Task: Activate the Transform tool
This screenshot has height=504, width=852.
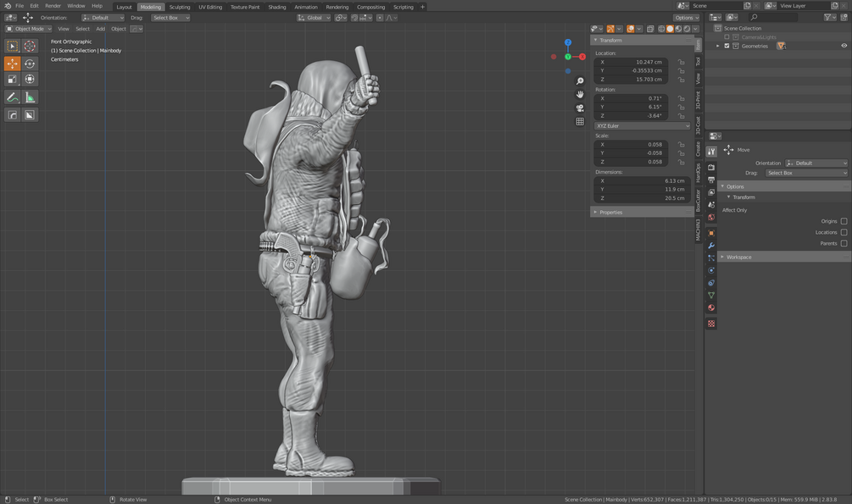Action: click(30, 80)
